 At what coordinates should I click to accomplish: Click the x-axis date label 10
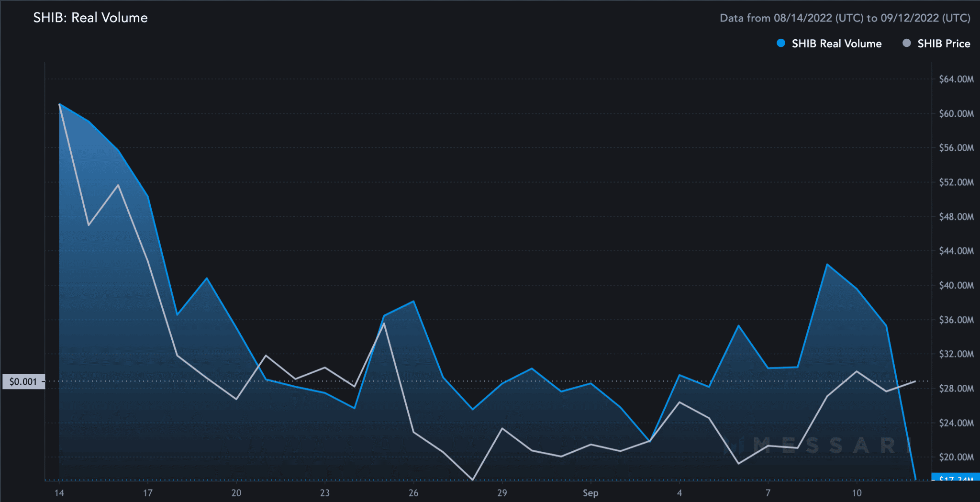(x=857, y=493)
